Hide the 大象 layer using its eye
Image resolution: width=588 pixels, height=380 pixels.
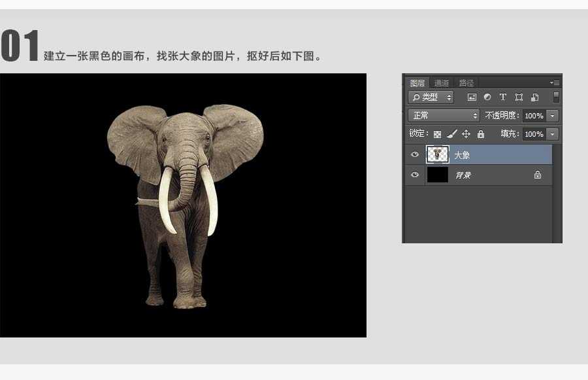click(415, 155)
